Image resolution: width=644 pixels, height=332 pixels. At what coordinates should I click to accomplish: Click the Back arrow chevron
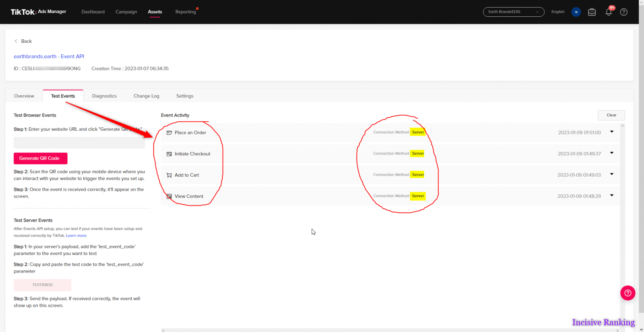[x=16, y=41]
